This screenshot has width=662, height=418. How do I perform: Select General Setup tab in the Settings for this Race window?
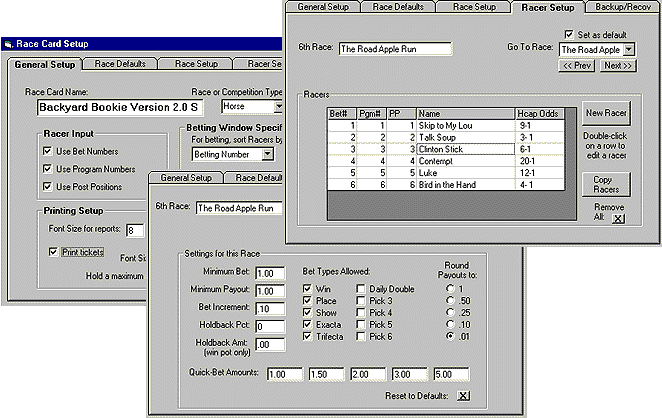coord(186,178)
